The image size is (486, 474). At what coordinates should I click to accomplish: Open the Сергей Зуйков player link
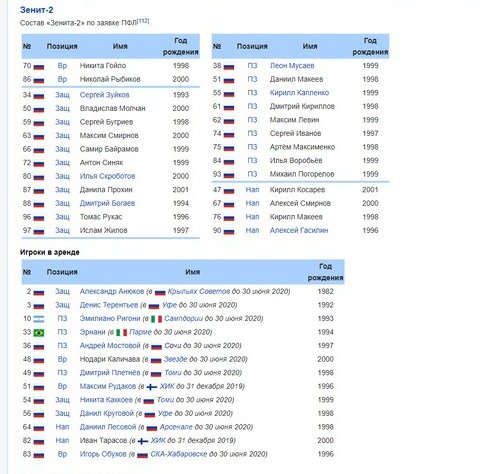coord(104,95)
